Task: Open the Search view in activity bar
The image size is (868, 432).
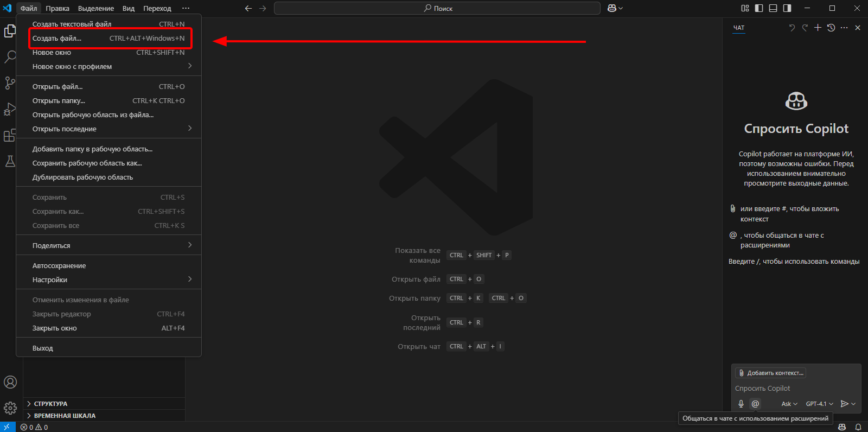Action: click(10, 56)
